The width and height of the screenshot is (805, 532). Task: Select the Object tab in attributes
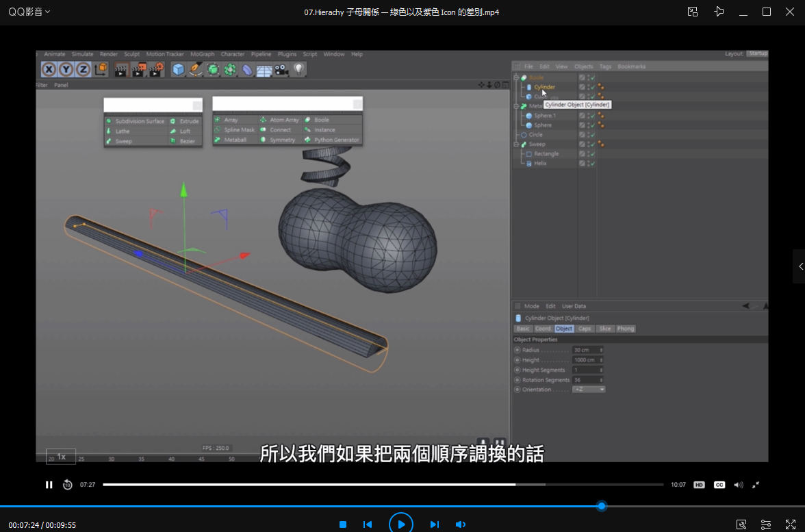click(564, 329)
